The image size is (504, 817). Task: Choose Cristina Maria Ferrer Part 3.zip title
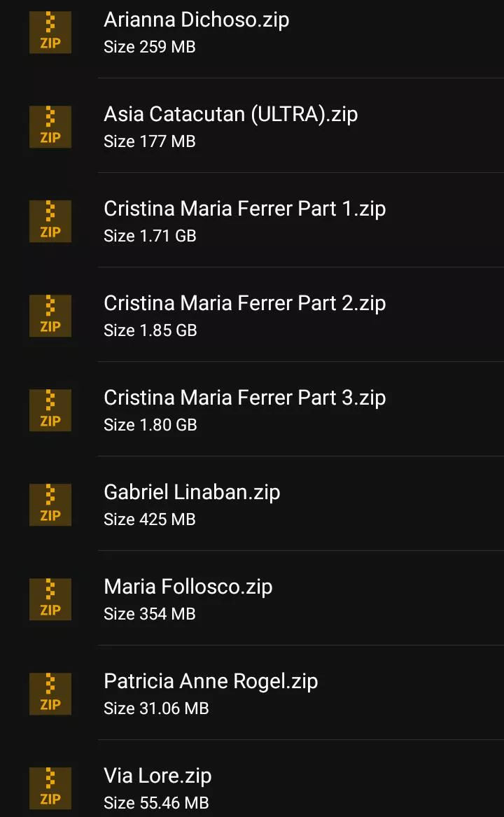pyautogui.click(x=244, y=398)
